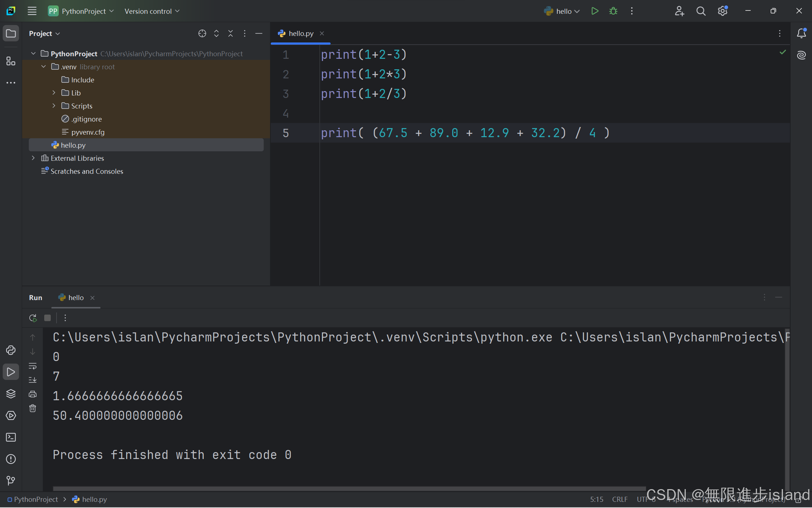Image resolution: width=812 pixels, height=508 pixels.
Task: Open the Problems tool window
Action: tap(11, 459)
